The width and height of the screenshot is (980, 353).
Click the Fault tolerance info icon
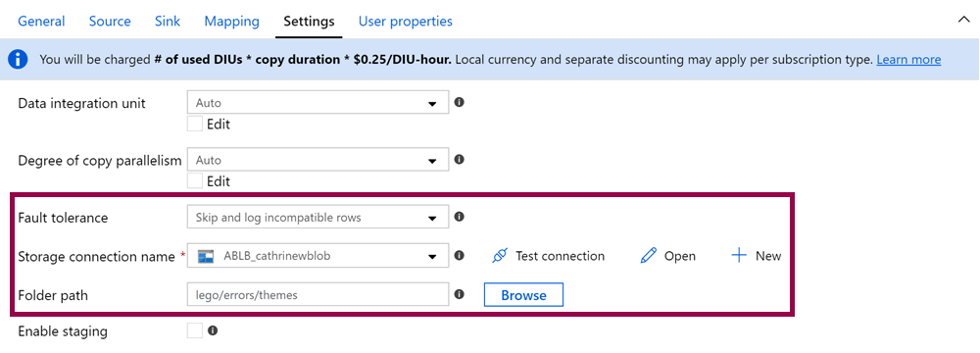[459, 217]
